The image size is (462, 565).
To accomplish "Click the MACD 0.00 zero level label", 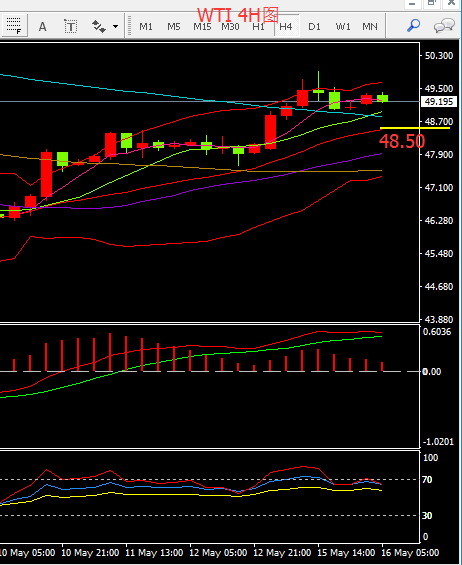I will [x=431, y=372].
